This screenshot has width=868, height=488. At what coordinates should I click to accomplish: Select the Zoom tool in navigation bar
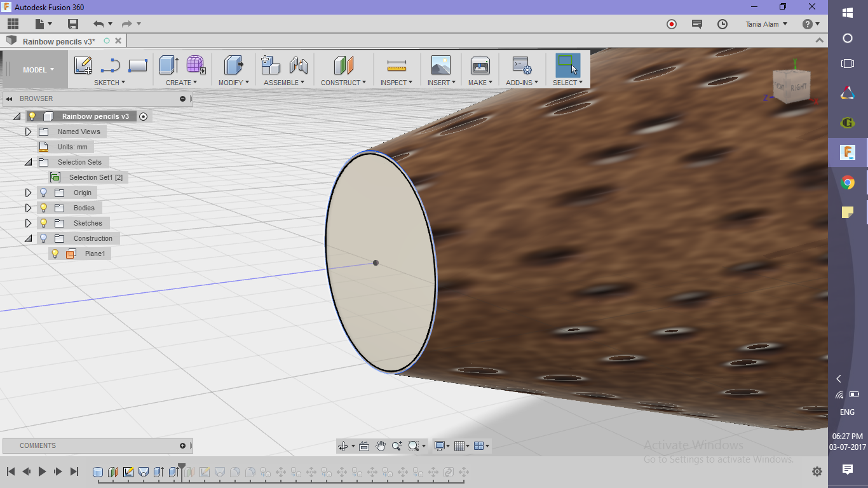[x=397, y=446]
